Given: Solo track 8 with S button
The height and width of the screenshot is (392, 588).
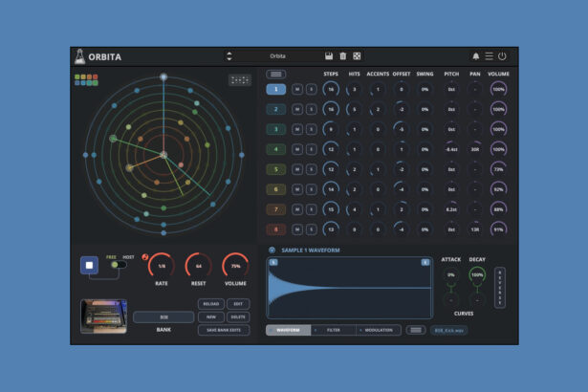Looking at the screenshot, I should pyautogui.click(x=312, y=229).
